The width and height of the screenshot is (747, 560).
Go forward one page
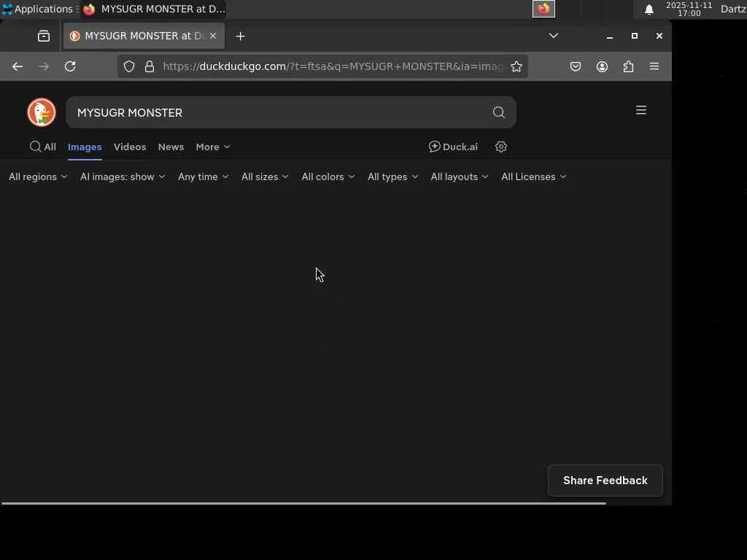click(44, 66)
